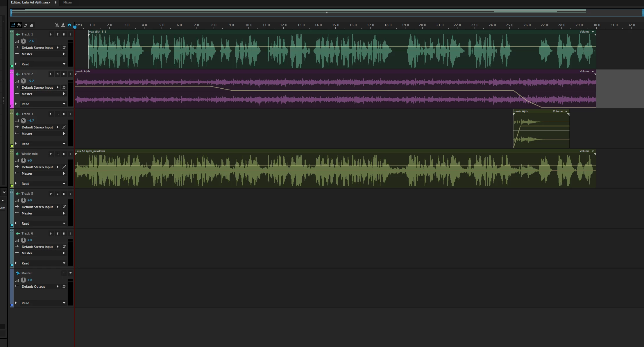
Task: Click the Inputs/Outputs arrows toolbar icon
Action: 13,25
